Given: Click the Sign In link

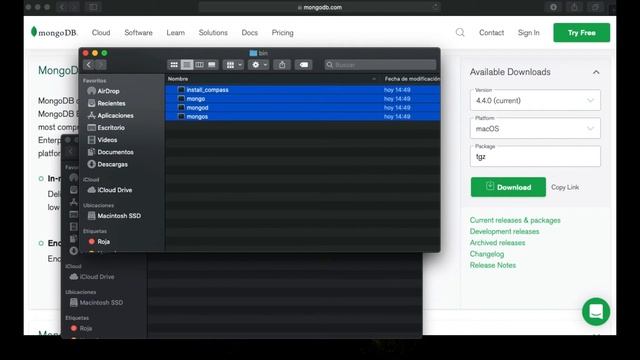Looking at the screenshot, I should click(529, 33).
